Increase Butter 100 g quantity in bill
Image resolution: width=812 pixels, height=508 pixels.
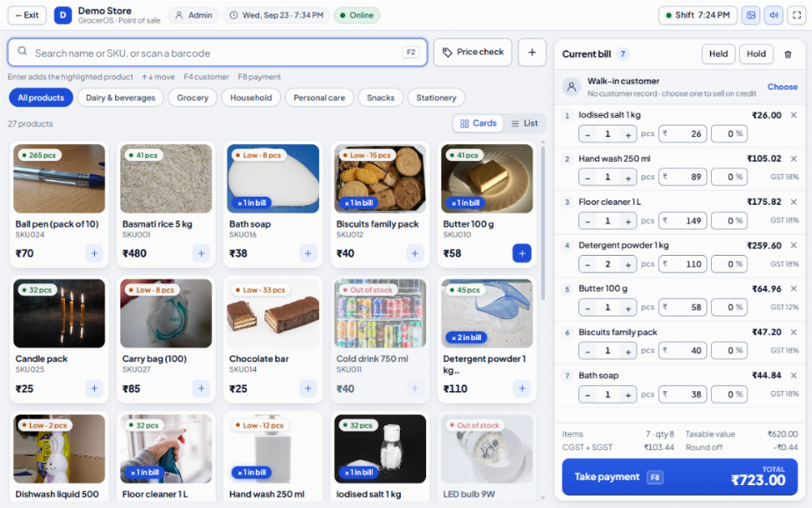628,308
